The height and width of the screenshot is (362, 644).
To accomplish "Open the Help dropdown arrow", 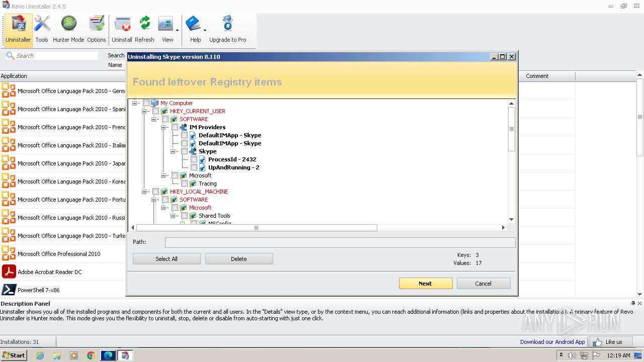I will 205,31.
